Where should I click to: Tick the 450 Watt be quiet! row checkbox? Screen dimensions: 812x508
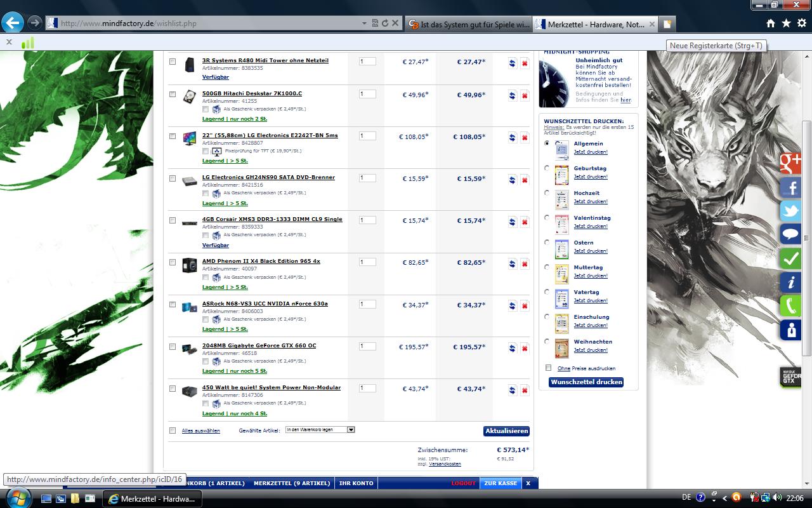tap(173, 389)
